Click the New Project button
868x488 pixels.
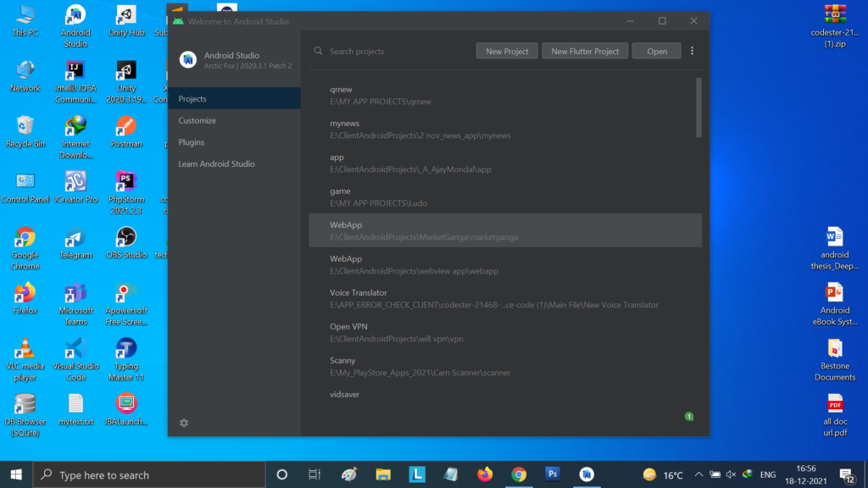point(507,51)
